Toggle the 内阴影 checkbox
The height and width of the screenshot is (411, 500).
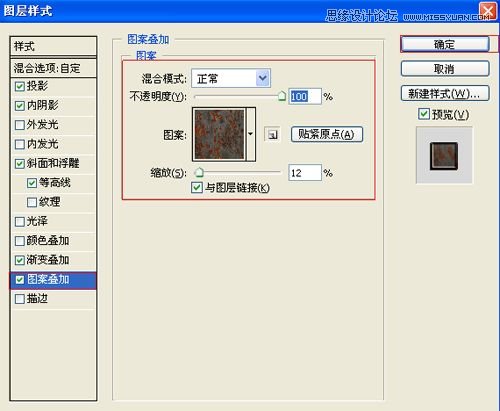tap(20, 106)
